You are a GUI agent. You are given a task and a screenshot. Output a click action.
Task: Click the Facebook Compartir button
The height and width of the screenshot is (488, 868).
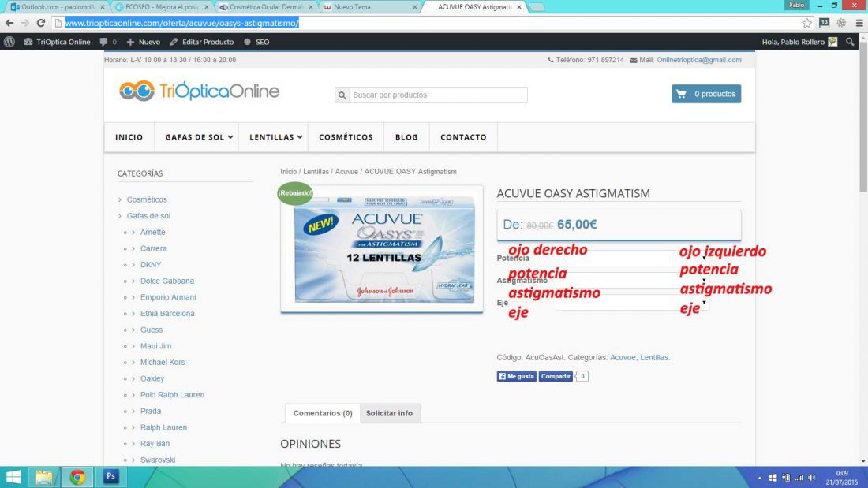(556, 376)
